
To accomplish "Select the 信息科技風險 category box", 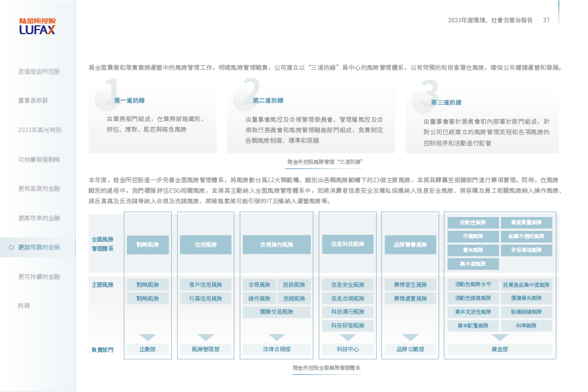I will (348, 244).
